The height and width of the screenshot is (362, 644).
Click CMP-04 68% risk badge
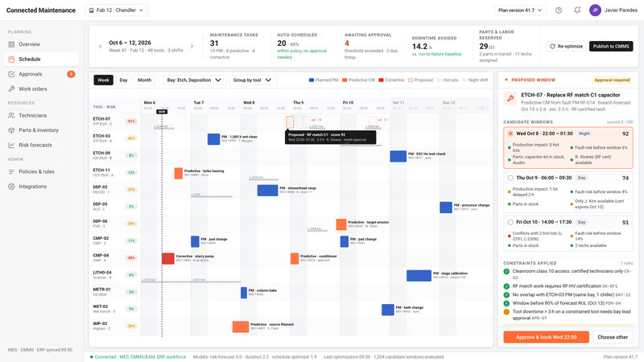pyautogui.click(x=131, y=258)
